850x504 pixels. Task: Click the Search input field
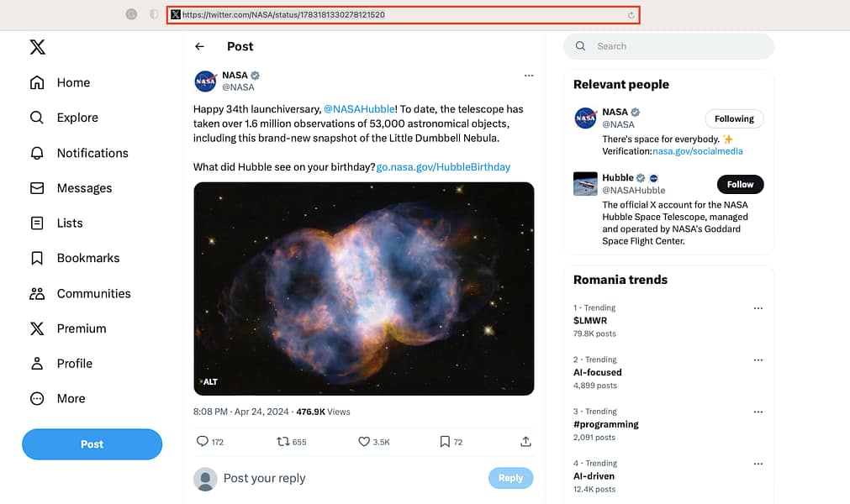pyautogui.click(x=668, y=46)
